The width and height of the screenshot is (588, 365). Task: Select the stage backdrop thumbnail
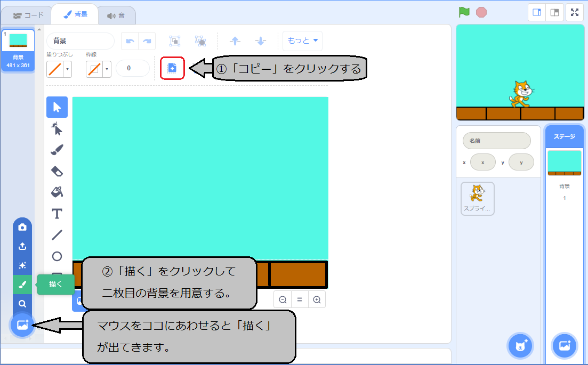pyautogui.click(x=565, y=163)
